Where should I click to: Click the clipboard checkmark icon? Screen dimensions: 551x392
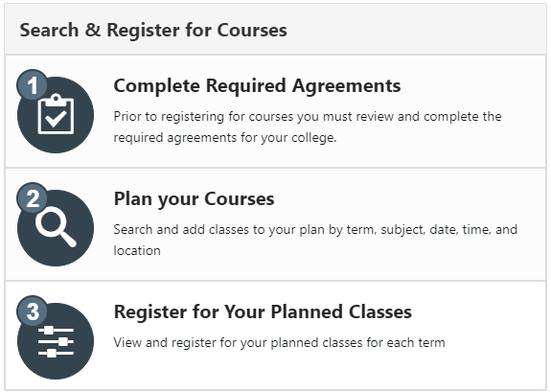(x=56, y=114)
